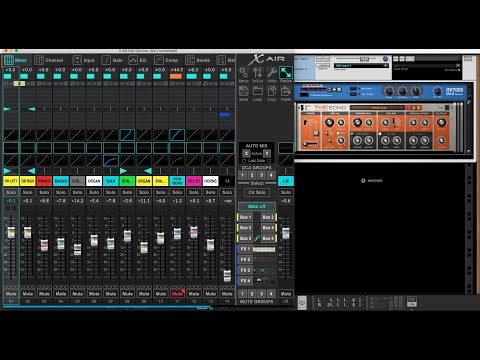
Task: Switch to the Gate tab
Action: tap(112, 60)
